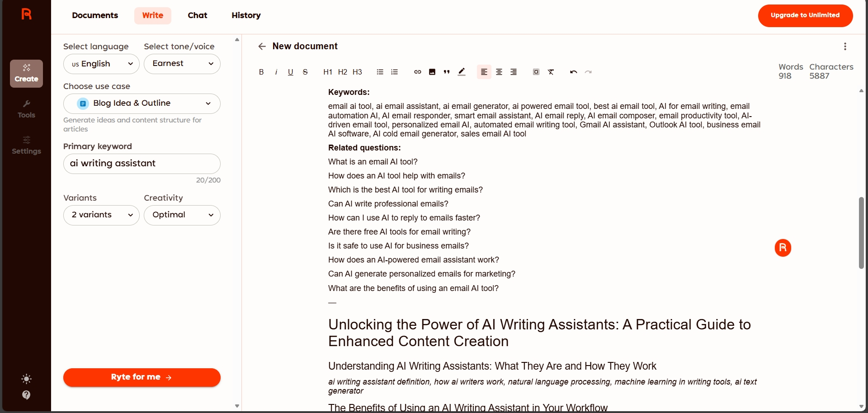Viewport: 868px width, 413px height.
Task: Clear formatting with the clear-format icon
Action: [551, 72]
